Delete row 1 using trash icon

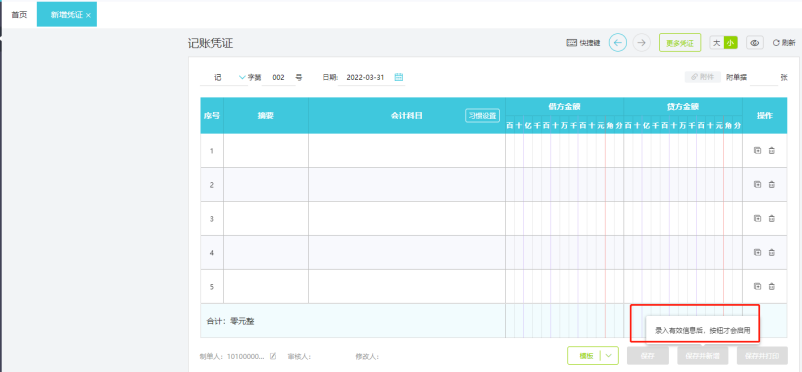coord(772,150)
